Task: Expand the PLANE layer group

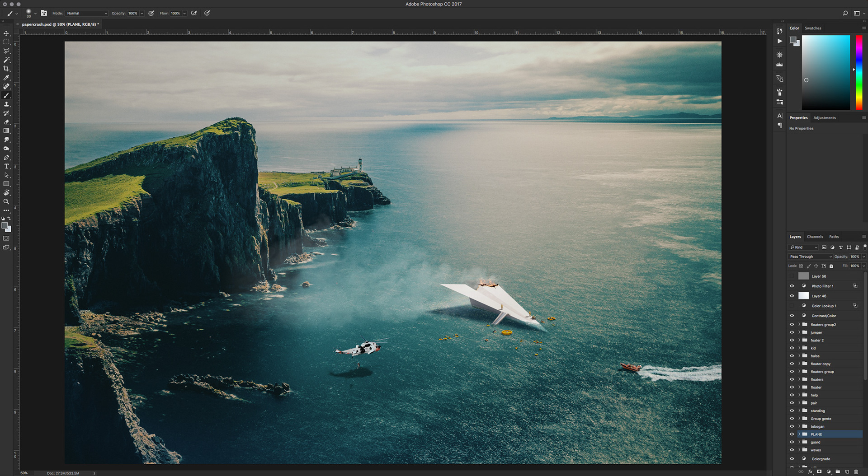Action: coord(799,434)
